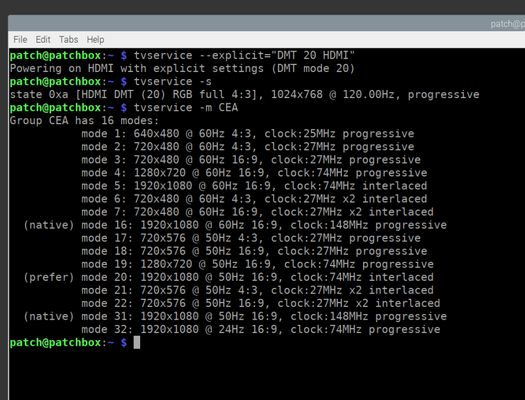The image size is (525, 400).
Task: Open the Tabs menu
Action: point(68,39)
